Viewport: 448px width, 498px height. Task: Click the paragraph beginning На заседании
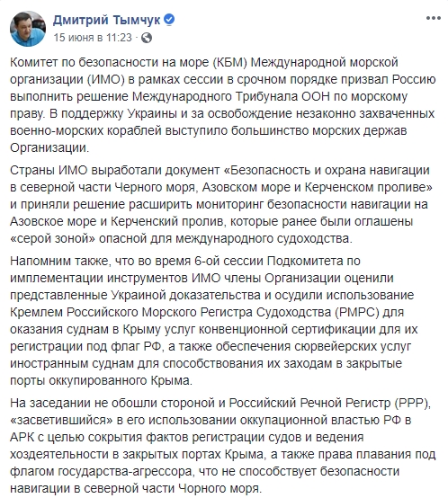(x=223, y=446)
